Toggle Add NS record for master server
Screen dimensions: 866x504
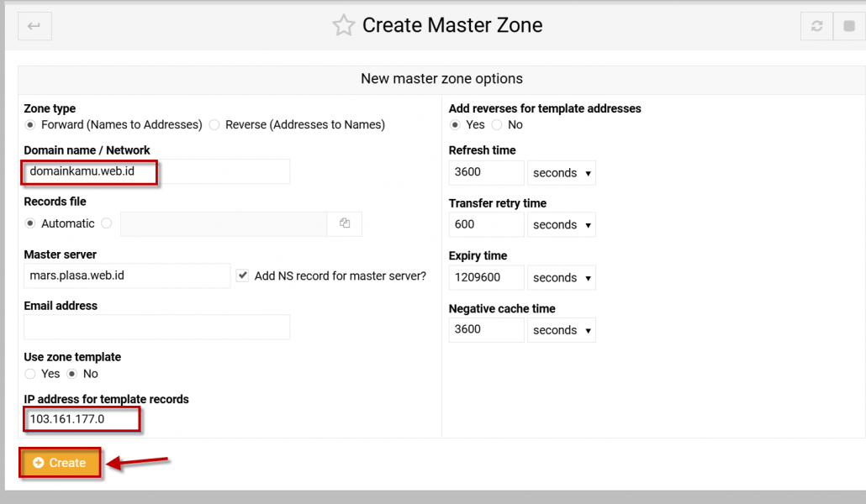tap(243, 276)
